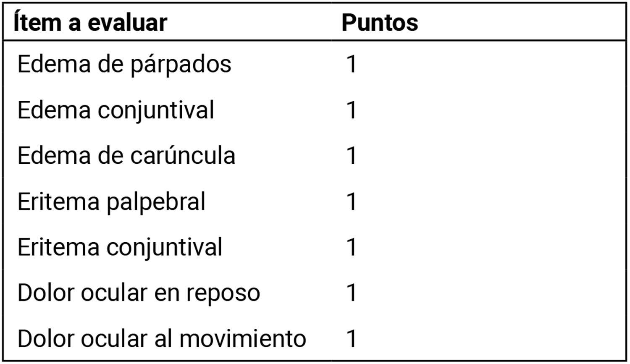630x364 pixels.
Task: Click the points value for Edema conjuntival
Action: (x=351, y=110)
